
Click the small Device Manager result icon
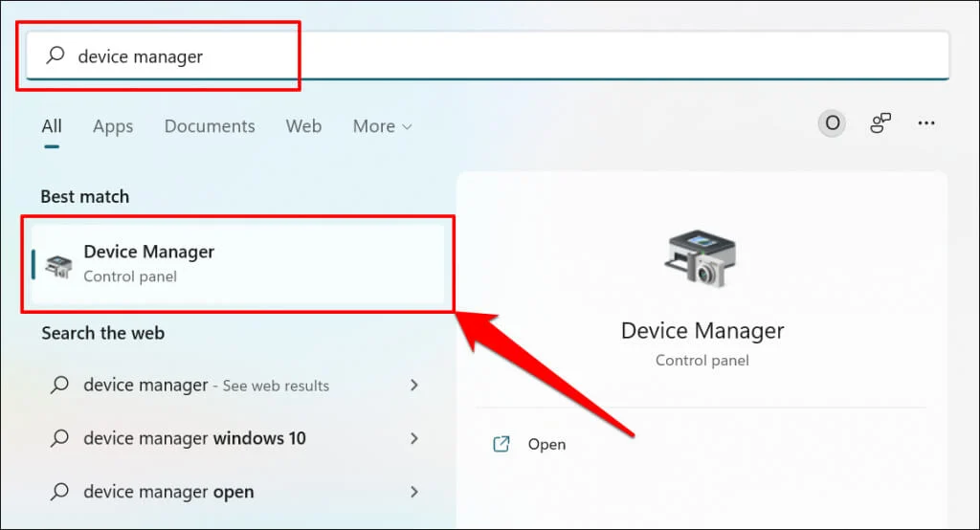coord(58,266)
